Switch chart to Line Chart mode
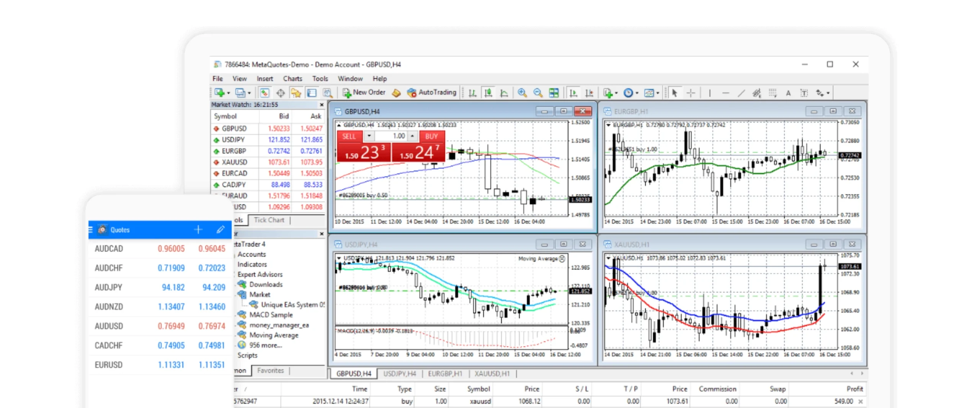 click(x=504, y=93)
